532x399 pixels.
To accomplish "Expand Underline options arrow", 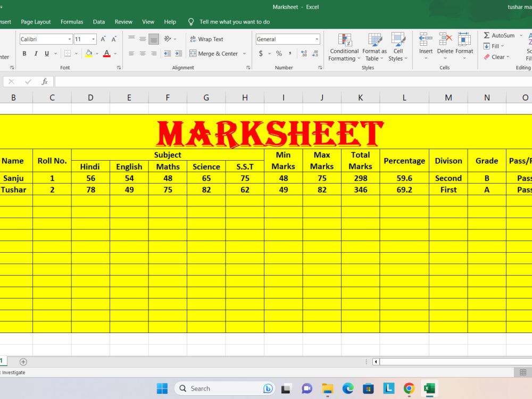I will coord(56,54).
